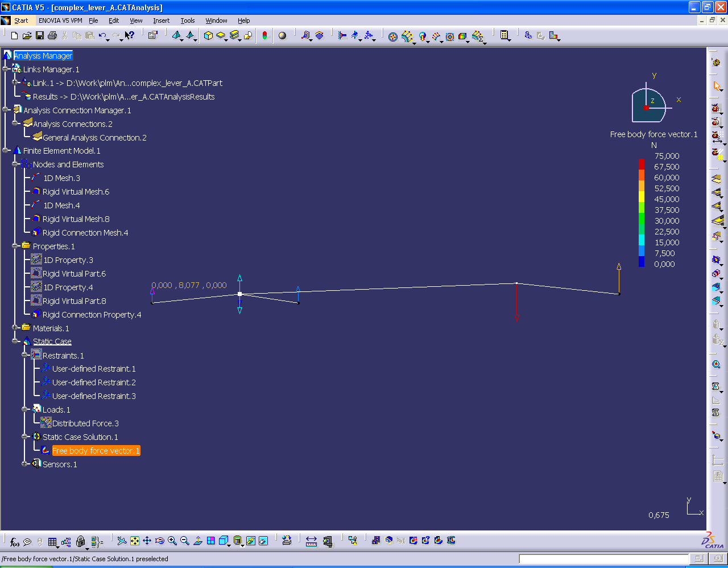This screenshot has height=568, width=728.
Task: Open the Formula f(x) icon
Action: pos(14,542)
